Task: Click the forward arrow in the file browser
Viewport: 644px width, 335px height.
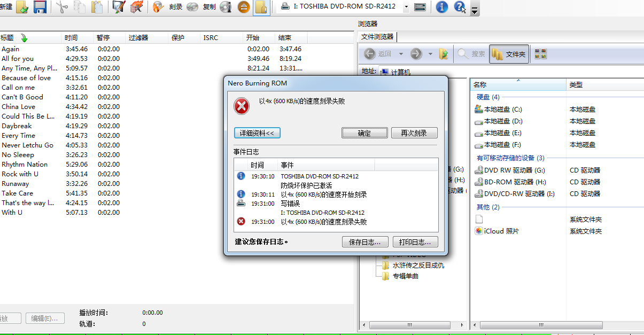Action: 416,54
